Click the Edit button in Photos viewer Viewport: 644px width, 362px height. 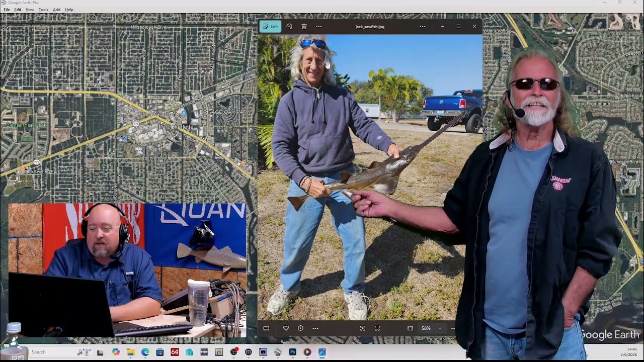(x=271, y=27)
